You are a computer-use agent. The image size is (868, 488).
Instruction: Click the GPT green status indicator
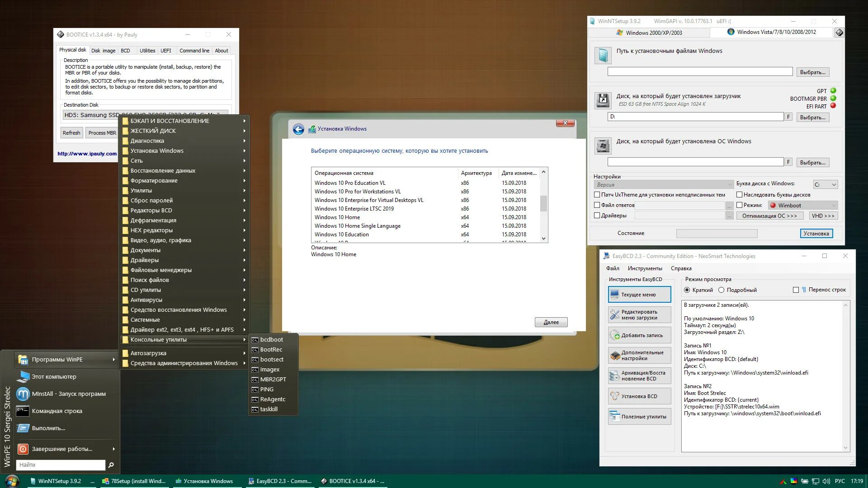[x=833, y=91]
